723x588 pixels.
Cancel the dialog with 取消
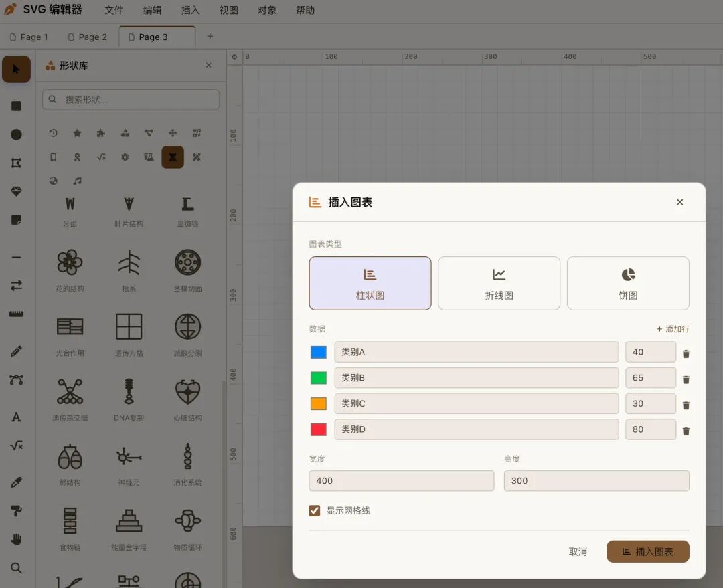point(578,552)
